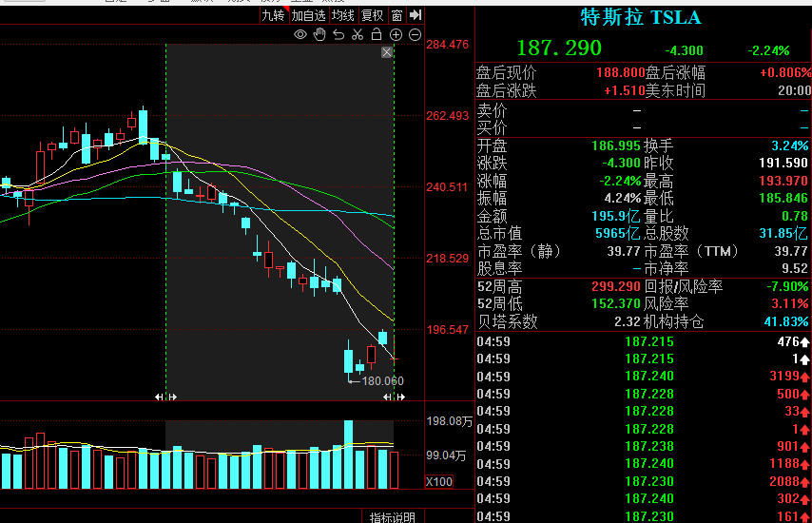Click the 最低 value 185.846
Image resolution: width=812 pixels, height=523 pixels.
[783, 198]
